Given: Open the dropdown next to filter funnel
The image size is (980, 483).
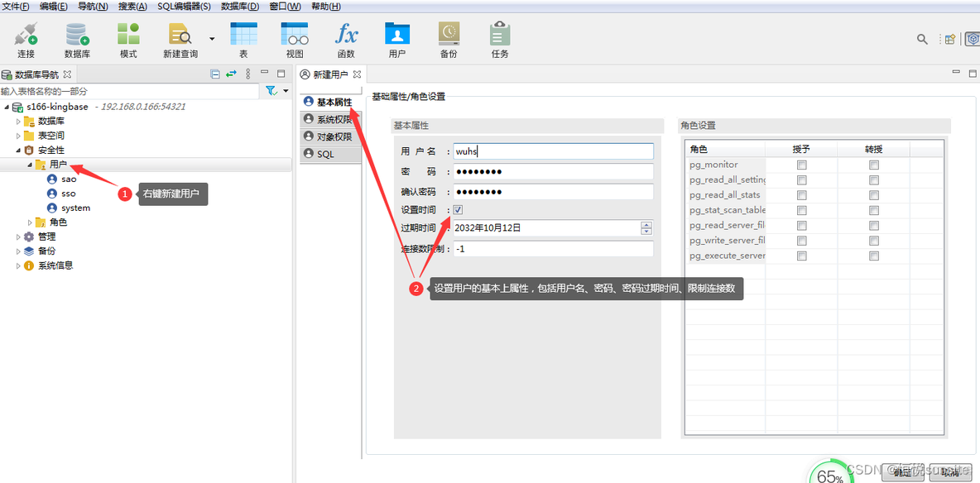Looking at the screenshot, I should pyautogui.click(x=286, y=91).
